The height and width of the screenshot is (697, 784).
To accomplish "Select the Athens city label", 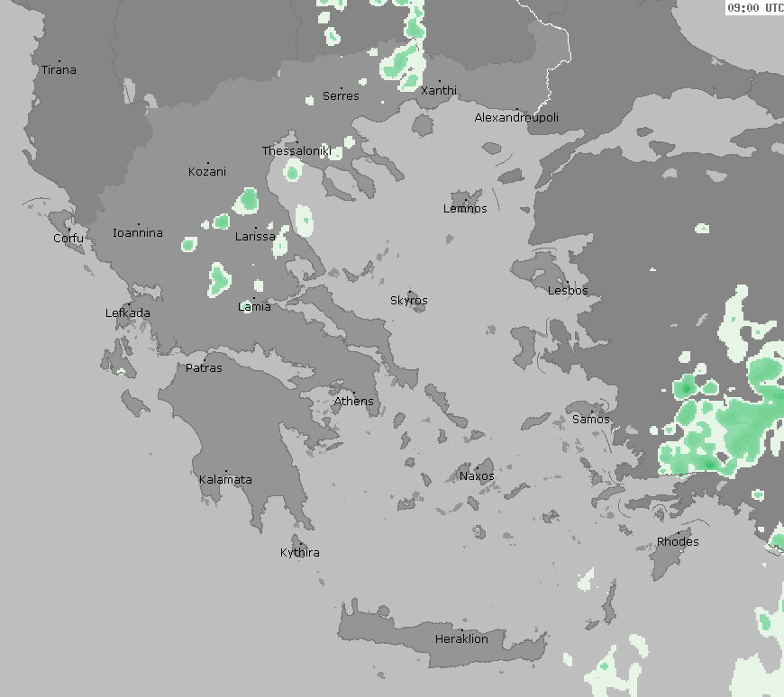I will pos(353,402).
